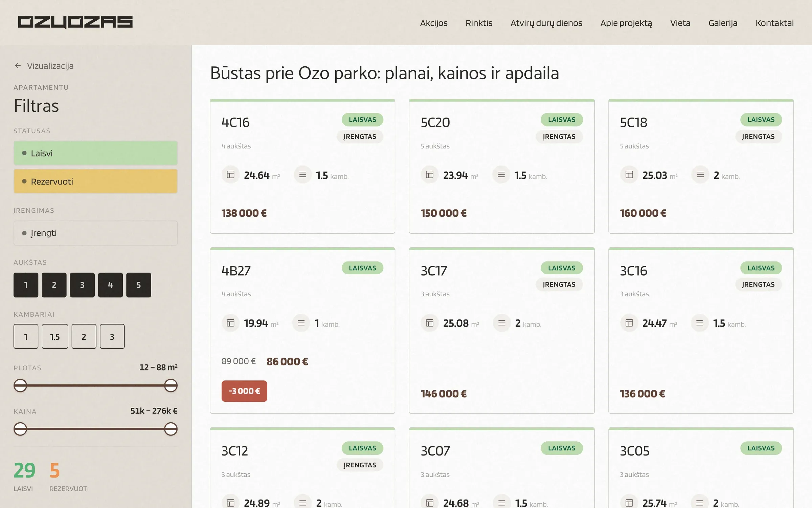Click the ĮRENGTAS badge on 3C17 card
812x508 pixels.
click(x=559, y=284)
